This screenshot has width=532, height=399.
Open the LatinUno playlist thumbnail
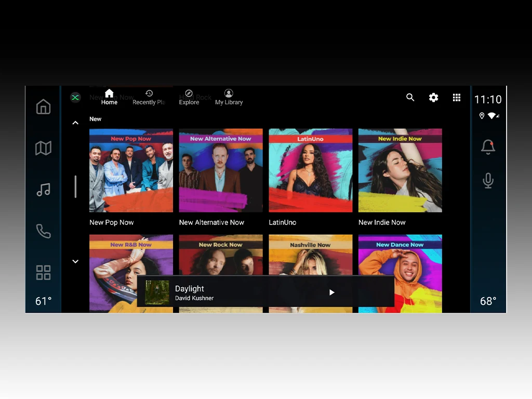point(310,170)
